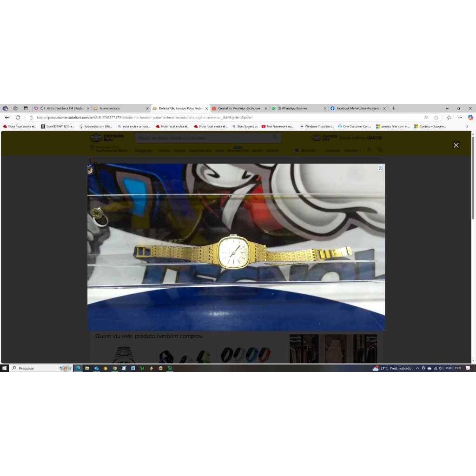Open Microsoft Edge from the taskbar
The height and width of the screenshot is (476, 476).
coord(78,368)
